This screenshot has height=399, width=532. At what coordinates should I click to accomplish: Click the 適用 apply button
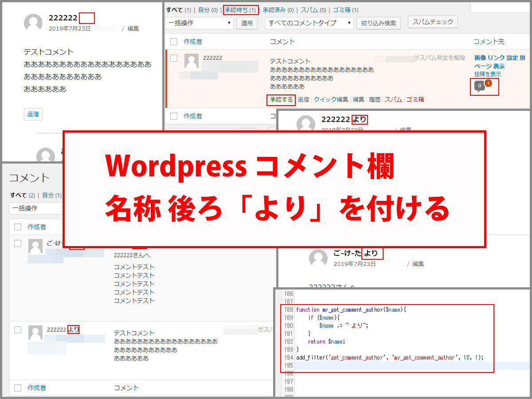[x=247, y=23]
